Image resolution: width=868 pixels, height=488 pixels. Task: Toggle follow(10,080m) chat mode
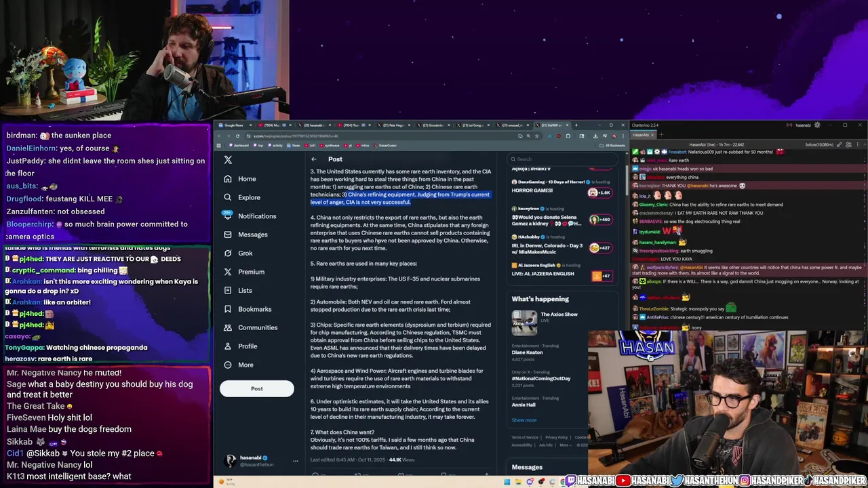[x=819, y=144]
